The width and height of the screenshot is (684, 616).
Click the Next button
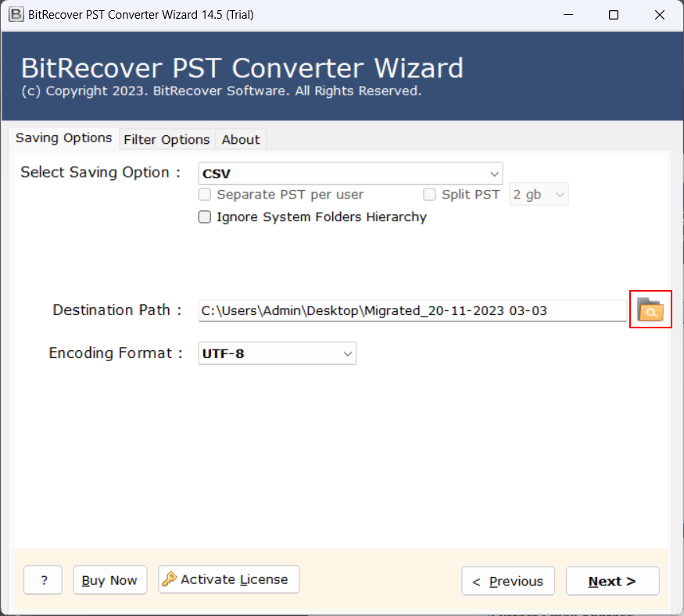612,581
